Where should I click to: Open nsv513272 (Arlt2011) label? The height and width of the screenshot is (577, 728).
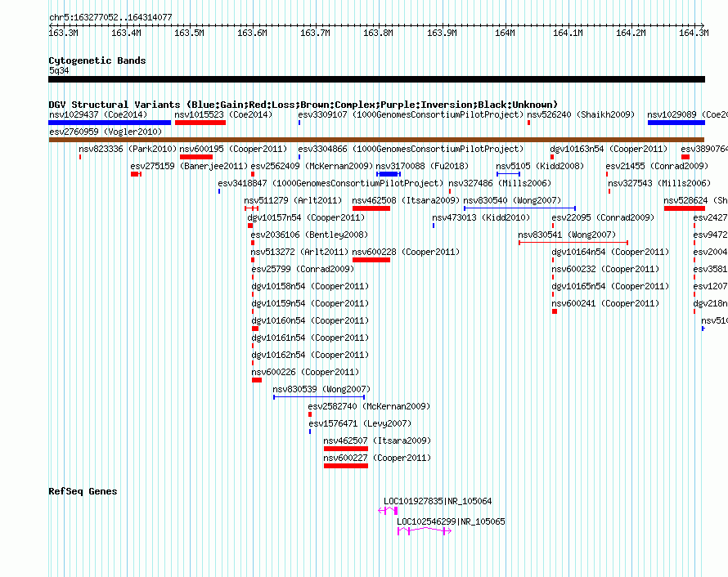coord(299,252)
